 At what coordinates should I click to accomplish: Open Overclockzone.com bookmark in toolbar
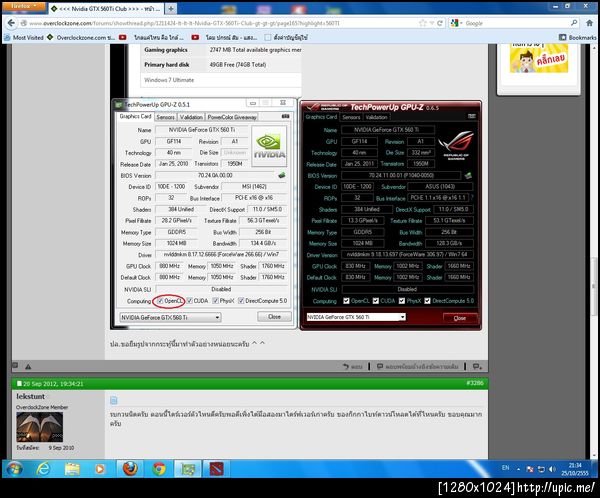click(x=81, y=38)
